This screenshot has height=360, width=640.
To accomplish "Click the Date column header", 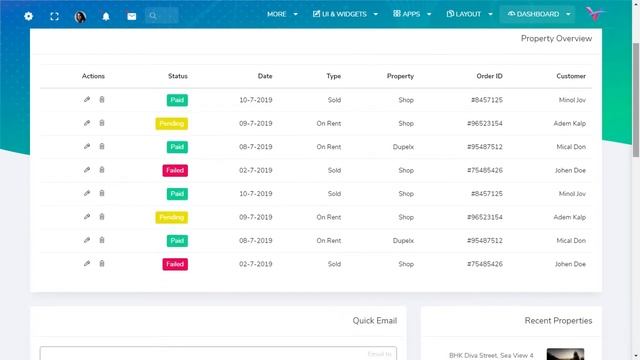I will coord(265,76).
